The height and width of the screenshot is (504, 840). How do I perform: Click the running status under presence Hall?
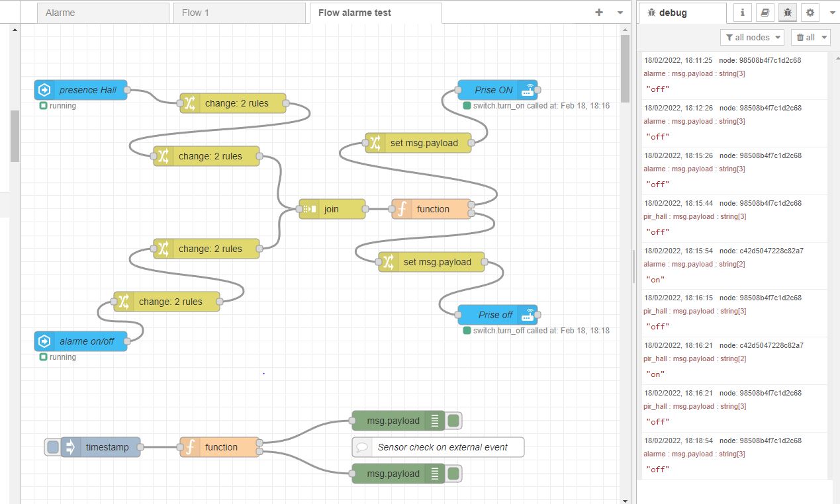[62, 106]
